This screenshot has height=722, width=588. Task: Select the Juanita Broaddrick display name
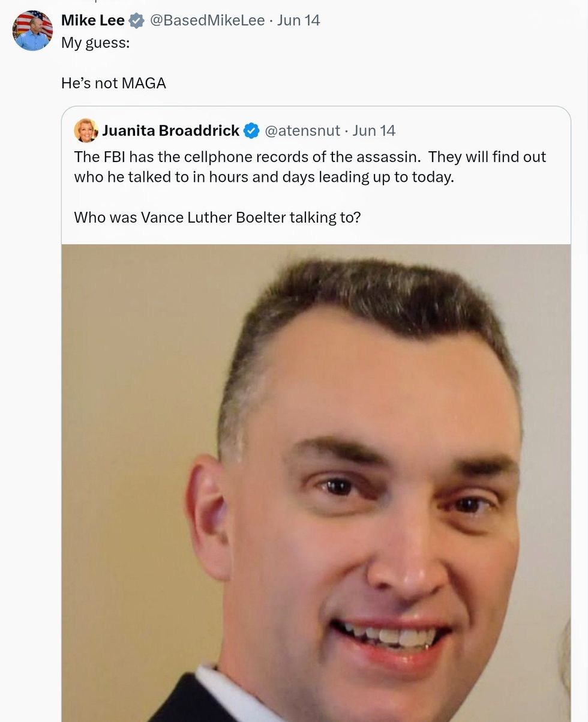[171, 130]
